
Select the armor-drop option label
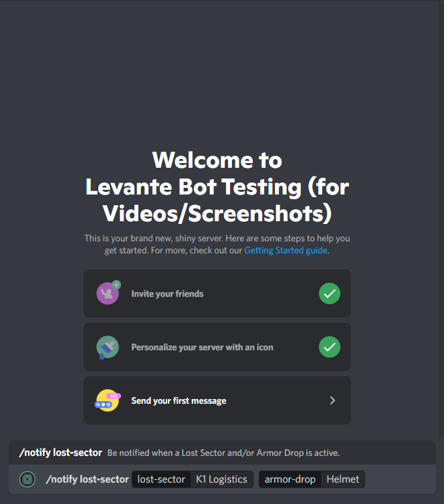(290, 479)
